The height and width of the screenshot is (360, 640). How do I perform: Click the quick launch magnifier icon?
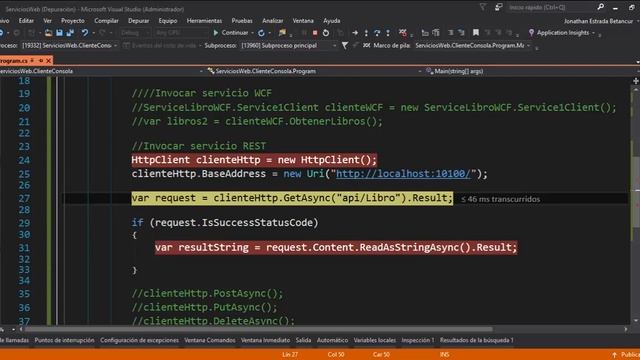click(600, 7)
